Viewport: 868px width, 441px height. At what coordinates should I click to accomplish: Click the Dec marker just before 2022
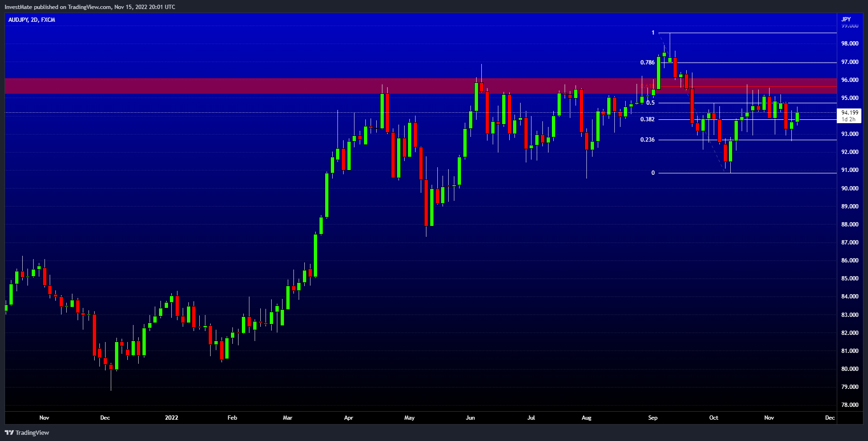tap(105, 418)
